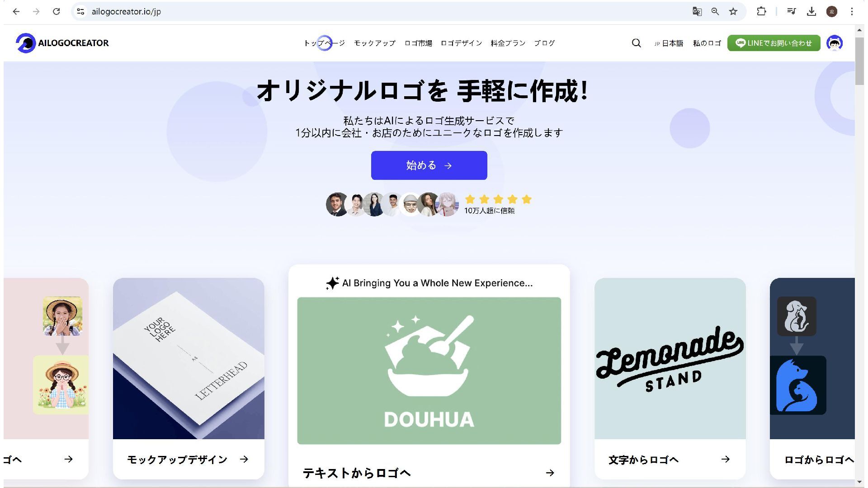Bookmark this page with star icon

tap(733, 11)
